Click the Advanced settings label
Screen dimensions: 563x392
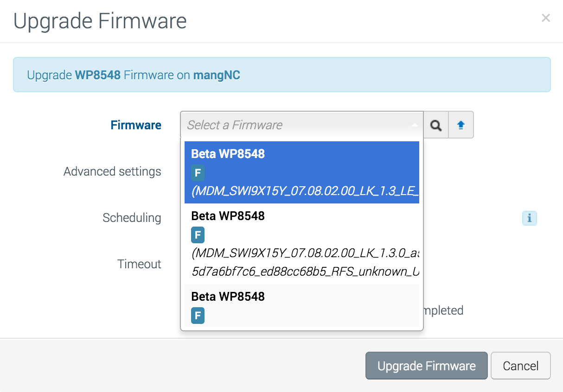tap(112, 171)
